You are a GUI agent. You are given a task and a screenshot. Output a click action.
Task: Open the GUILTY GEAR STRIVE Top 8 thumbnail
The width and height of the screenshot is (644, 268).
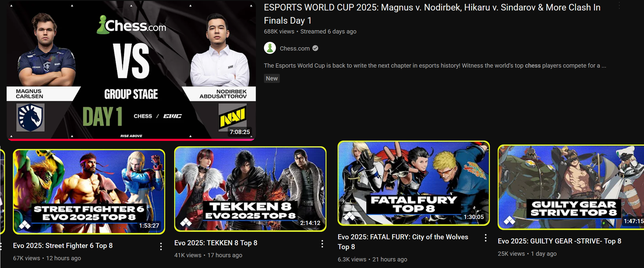click(571, 187)
